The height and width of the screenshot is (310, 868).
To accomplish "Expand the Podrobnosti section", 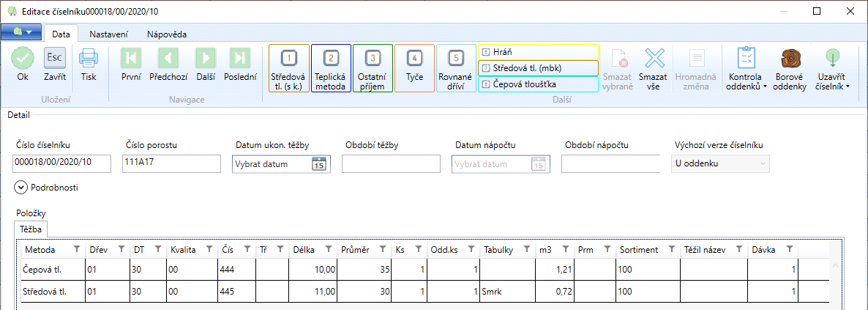I will (x=20, y=187).
